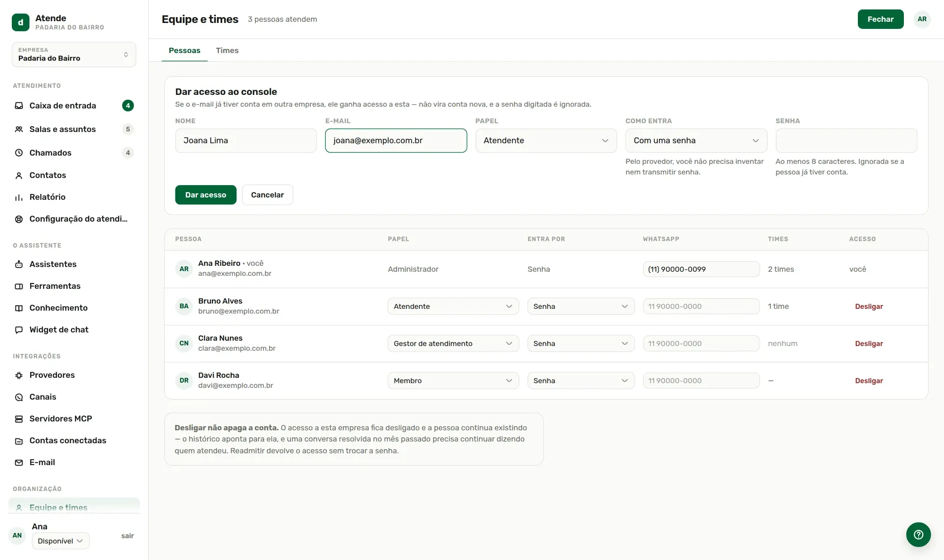The height and width of the screenshot is (560, 944).
Task: Click the Contas conectadas icon
Action: [x=19, y=440]
